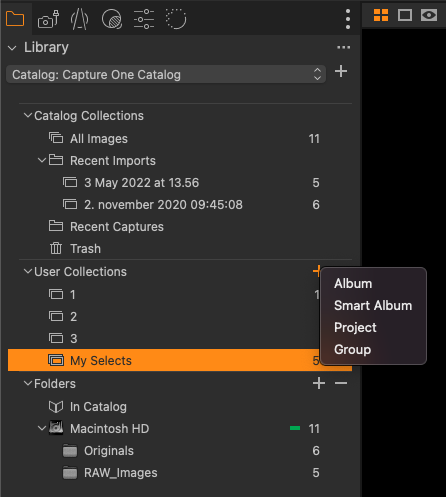
Task: Switch to single viewer layout
Action: click(x=405, y=15)
